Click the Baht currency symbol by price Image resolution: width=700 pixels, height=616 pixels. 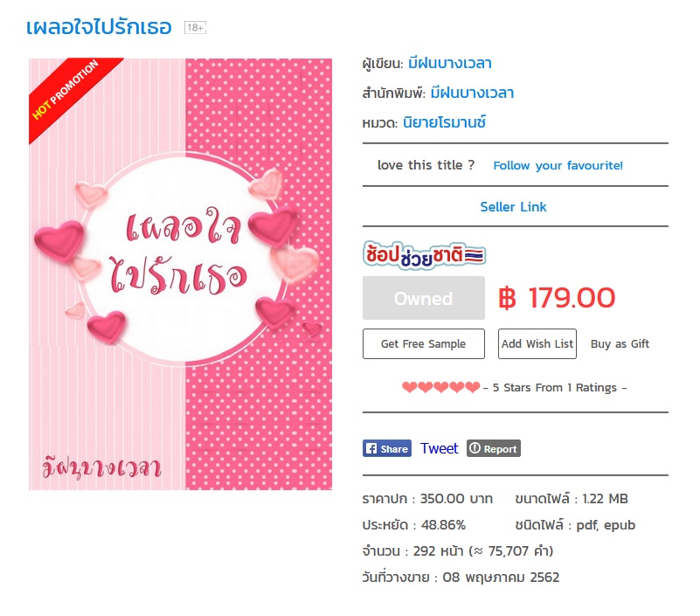coord(507,298)
